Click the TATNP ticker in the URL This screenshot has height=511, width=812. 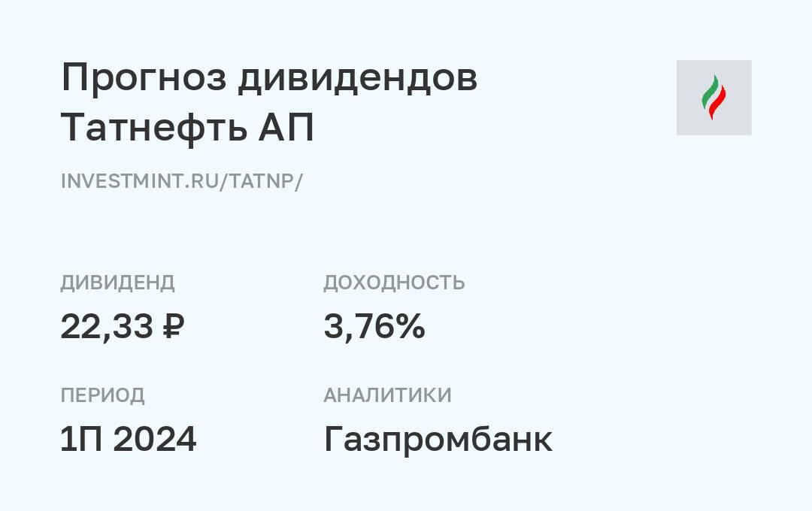pyautogui.click(x=263, y=181)
